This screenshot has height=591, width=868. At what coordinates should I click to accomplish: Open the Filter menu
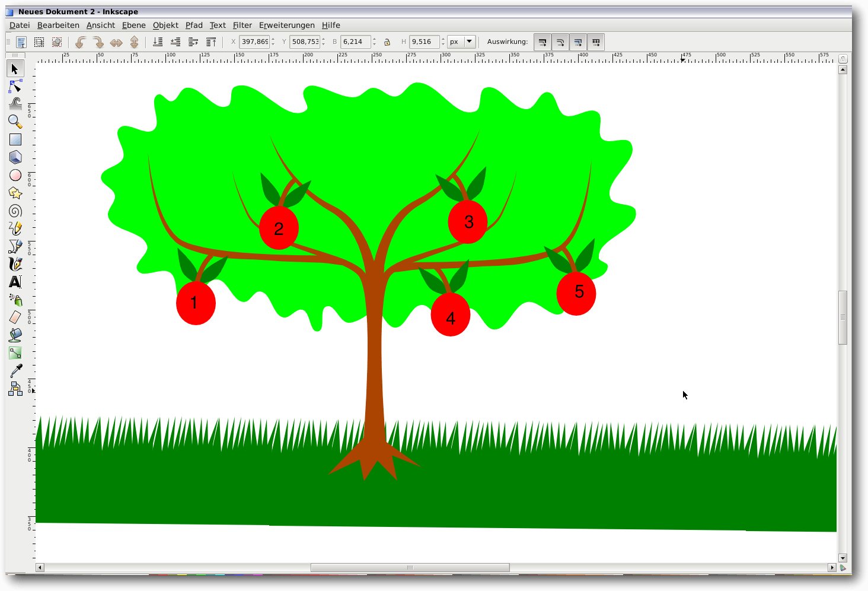point(242,25)
